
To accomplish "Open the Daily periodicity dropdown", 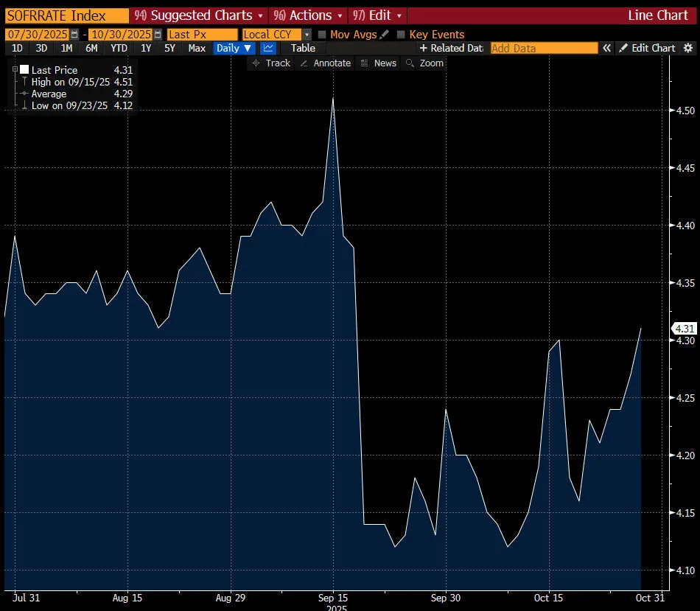I will (234, 48).
